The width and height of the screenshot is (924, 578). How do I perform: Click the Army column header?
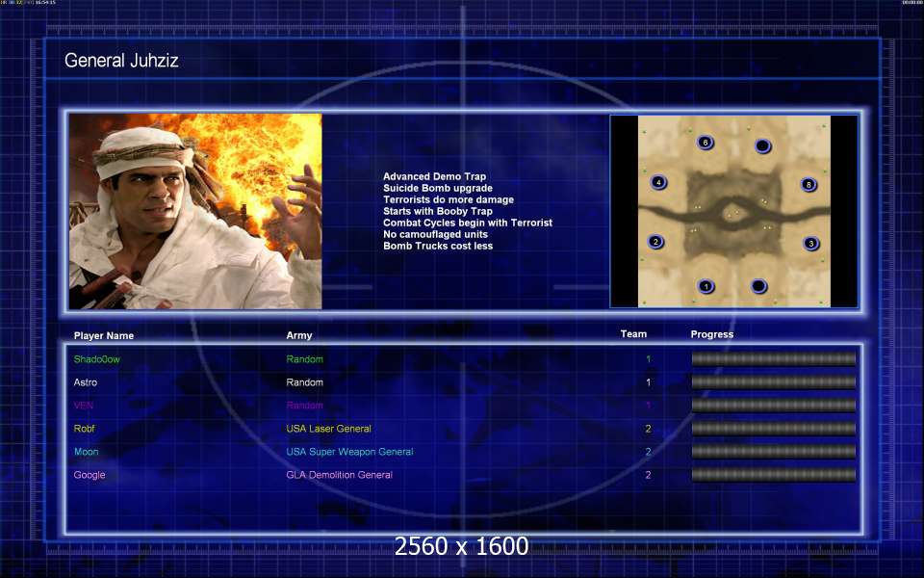coord(298,335)
